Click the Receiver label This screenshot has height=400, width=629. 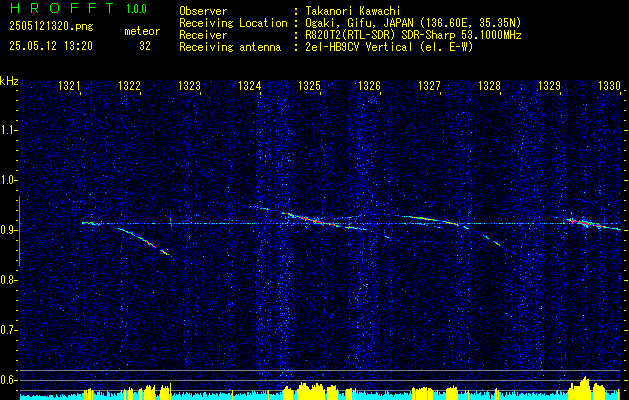click(x=203, y=35)
